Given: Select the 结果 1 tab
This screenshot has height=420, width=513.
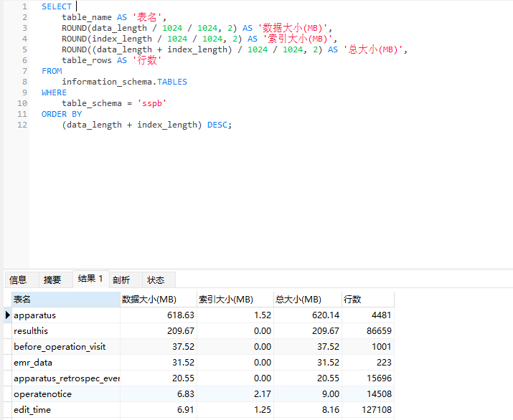Looking at the screenshot, I should pyautogui.click(x=90, y=279).
